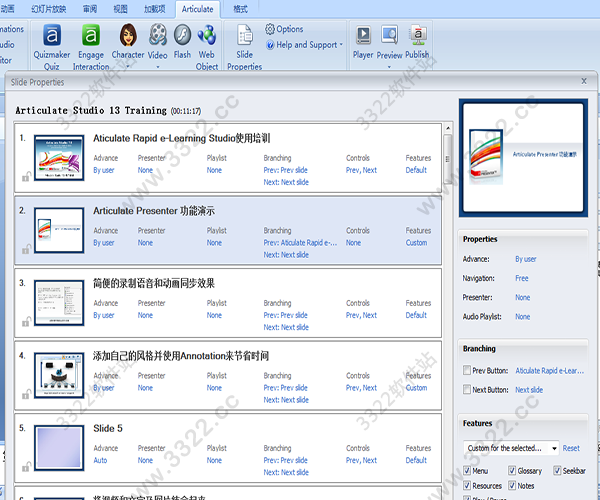600x500 pixels.
Task: Switch to the 审阅 ribbon tab
Action: 90,9
